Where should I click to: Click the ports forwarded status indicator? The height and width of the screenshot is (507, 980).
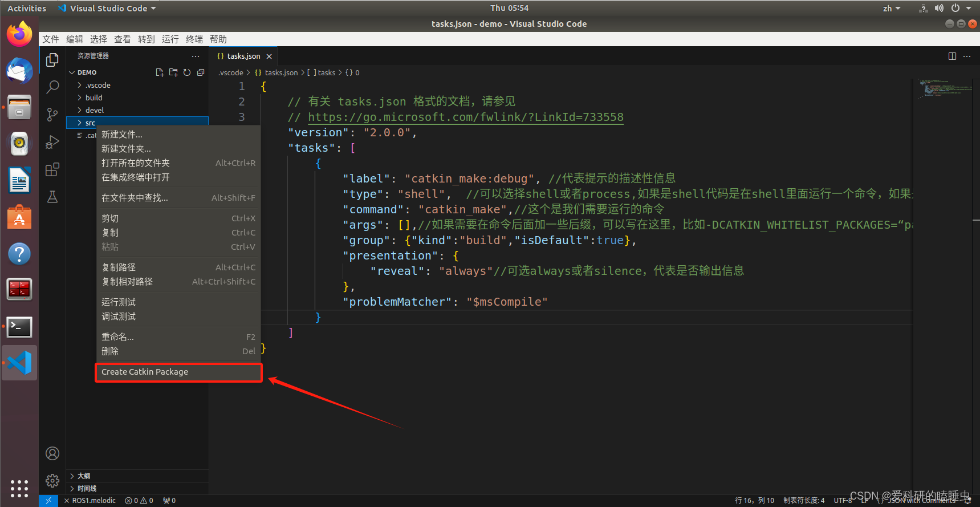coord(169,501)
